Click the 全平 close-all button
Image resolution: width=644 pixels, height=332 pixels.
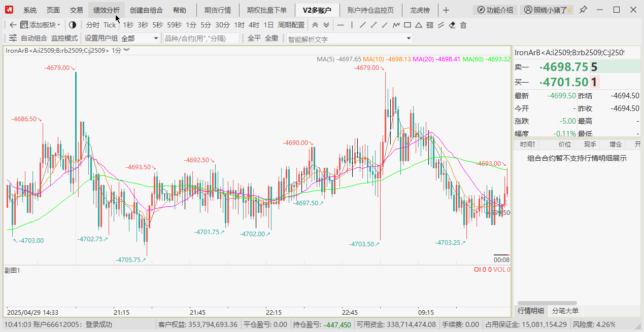coord(254,38)
